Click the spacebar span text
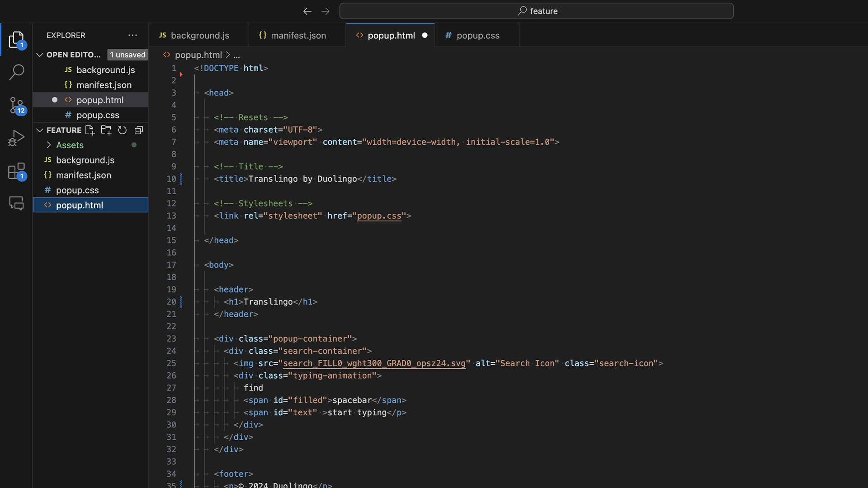Viewport: 868px width, 488px height. 352,400
